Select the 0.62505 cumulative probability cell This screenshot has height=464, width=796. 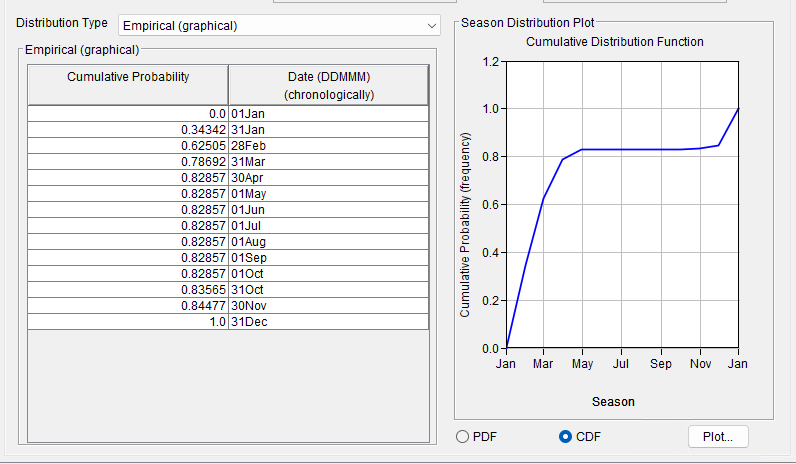[x=128, y=146]
